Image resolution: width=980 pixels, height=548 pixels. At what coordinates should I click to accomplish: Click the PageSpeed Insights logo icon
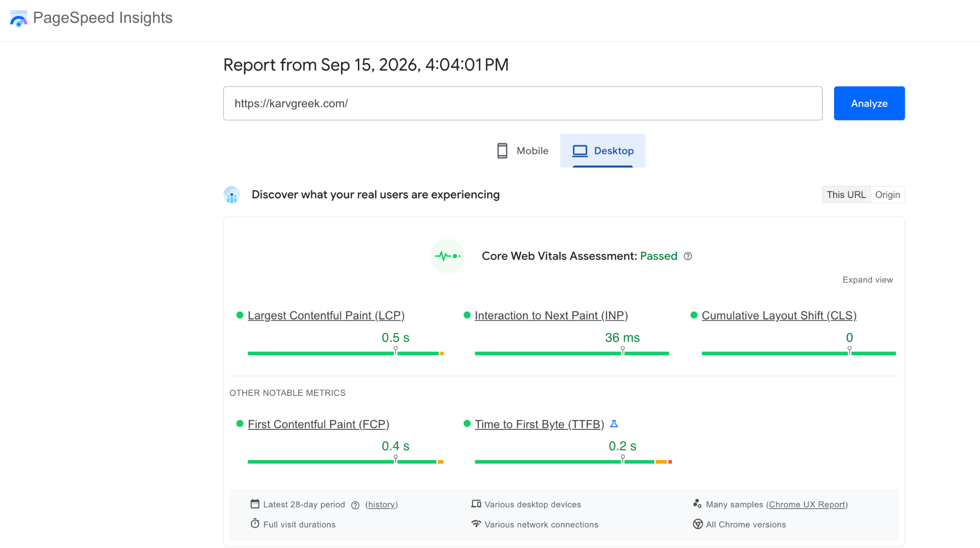(x=18, y=19)
